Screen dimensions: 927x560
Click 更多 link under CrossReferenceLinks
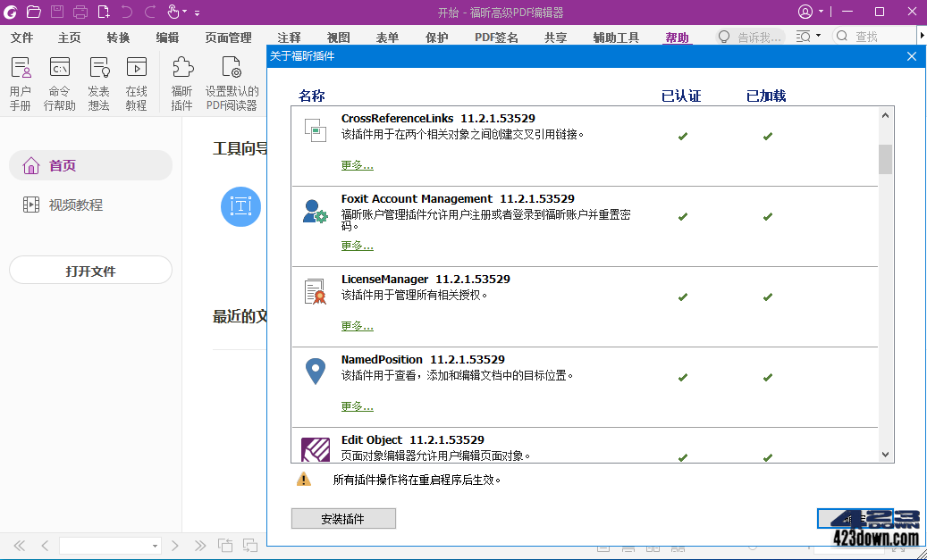point(357,165)
